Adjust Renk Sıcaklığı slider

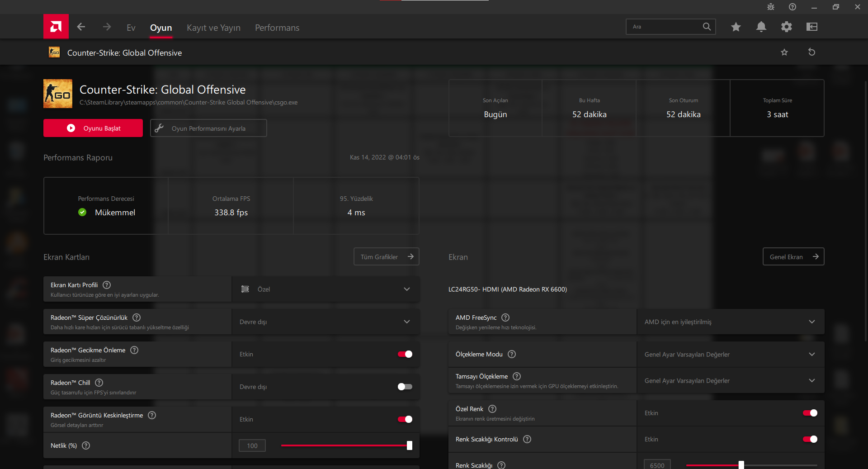point(752,465)
